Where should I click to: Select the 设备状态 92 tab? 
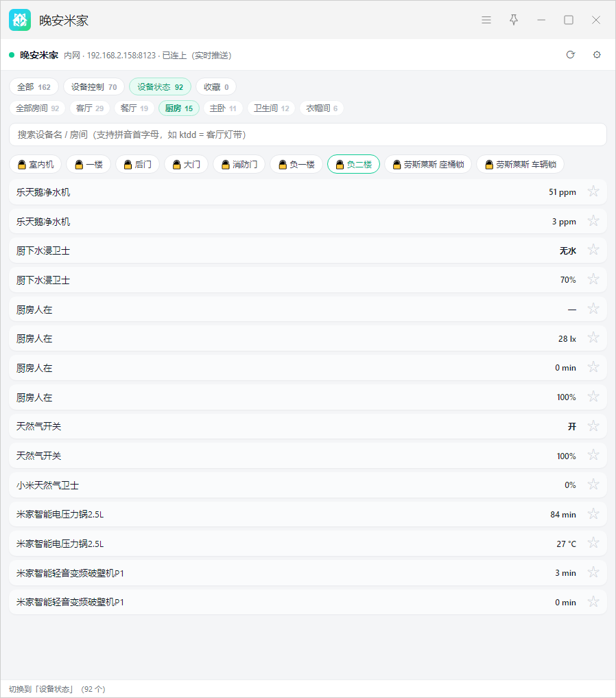click(x=160, y=86)
